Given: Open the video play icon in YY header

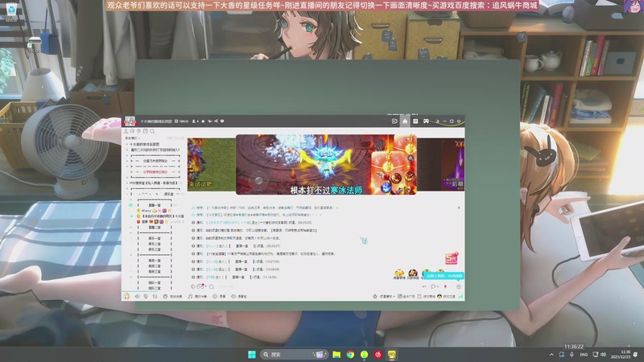Looking at the screenshot, I should pyautogui.click(x=394, y=121).
